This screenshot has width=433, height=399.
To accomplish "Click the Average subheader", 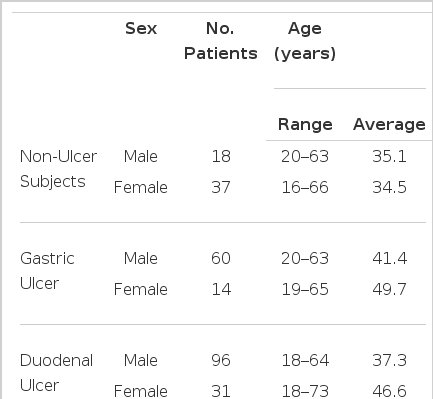I will (x=389, y=124).
